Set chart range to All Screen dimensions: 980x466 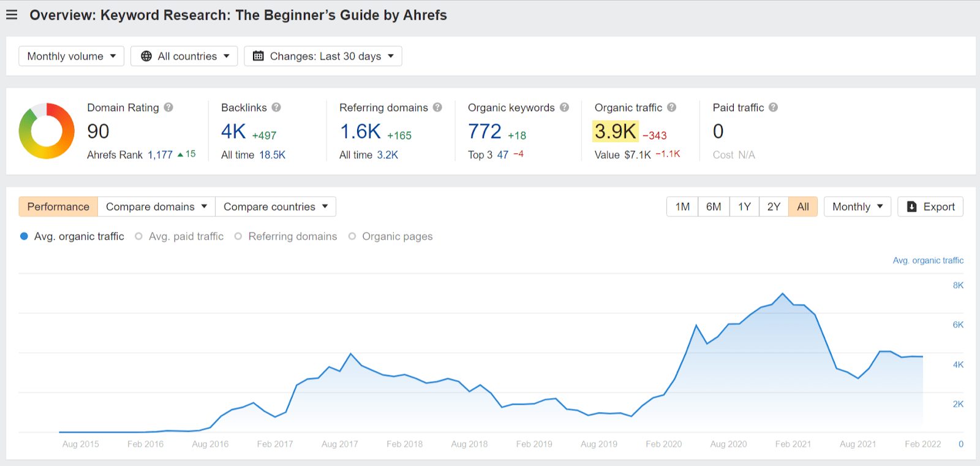pyautogui.click(x=803, y=207)
